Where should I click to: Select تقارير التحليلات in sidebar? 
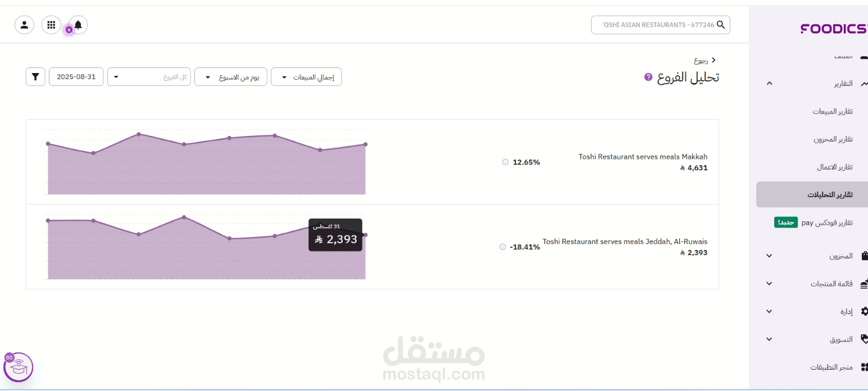[812, 195]
